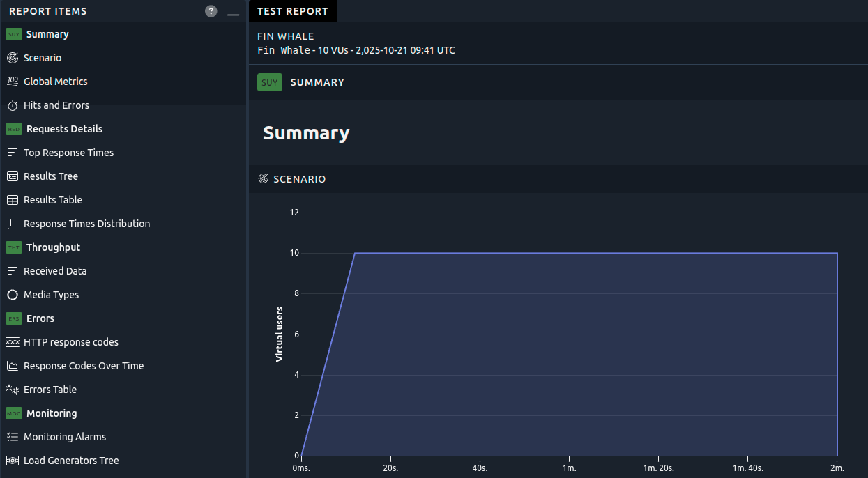Open Monitoring Alarms report item
This screenshot has height=478, width=868.
(65, 437)
